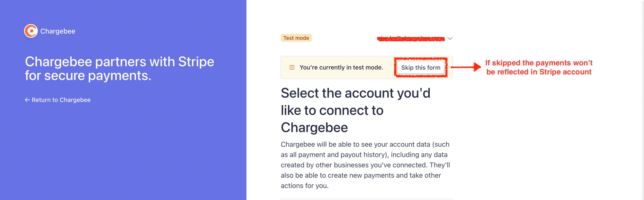Screen dimensions: 644x200
Task: Open the redacted account email selector
Action: (411, 39)
